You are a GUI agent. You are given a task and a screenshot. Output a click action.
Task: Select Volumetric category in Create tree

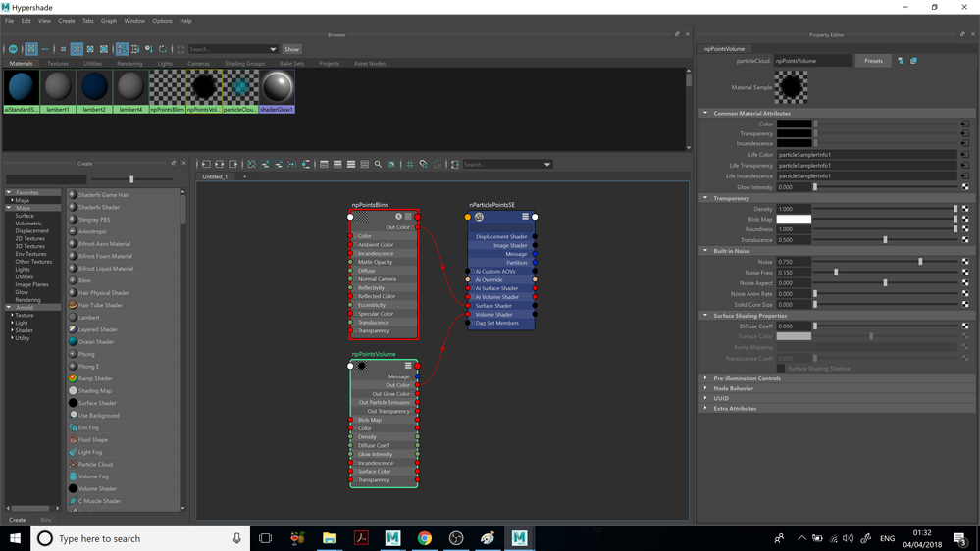(x=28, y=223)
